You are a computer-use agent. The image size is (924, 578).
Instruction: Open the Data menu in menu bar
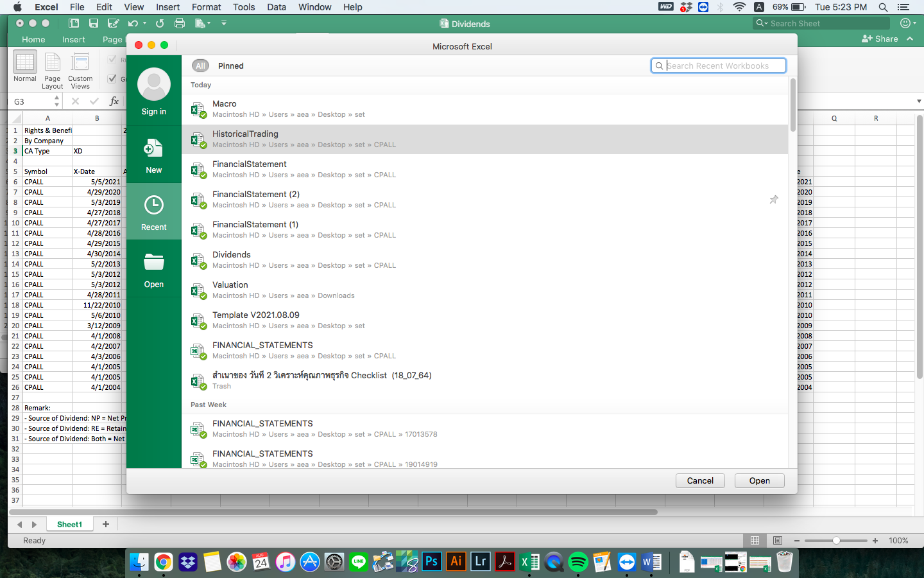tap(277, 7)
